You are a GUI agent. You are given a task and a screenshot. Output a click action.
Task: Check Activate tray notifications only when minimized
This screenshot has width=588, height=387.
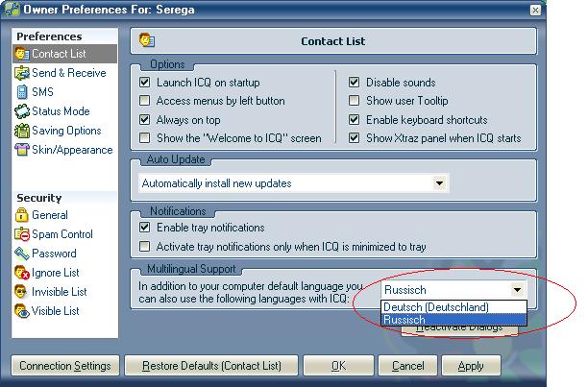click(144, 247)
